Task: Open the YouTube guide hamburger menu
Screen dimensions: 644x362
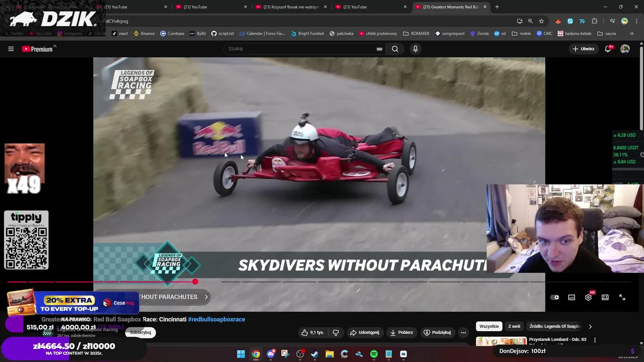Action: pyautogui.click(x=11, y=49)
